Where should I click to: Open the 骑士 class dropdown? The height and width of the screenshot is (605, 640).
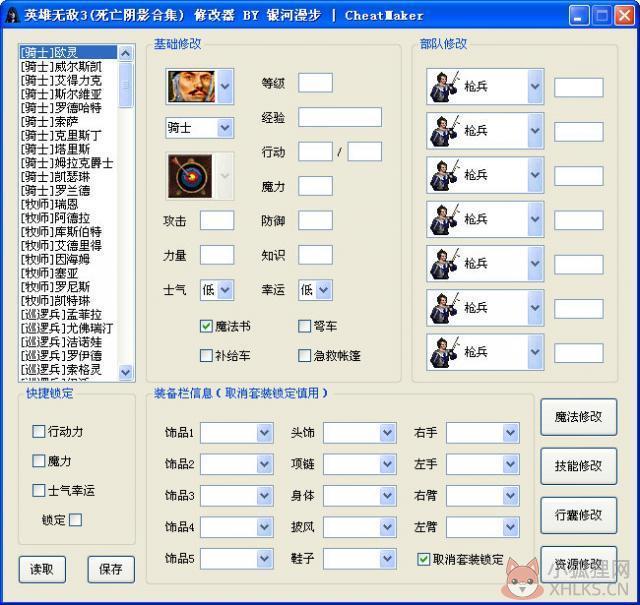[225, 128]
